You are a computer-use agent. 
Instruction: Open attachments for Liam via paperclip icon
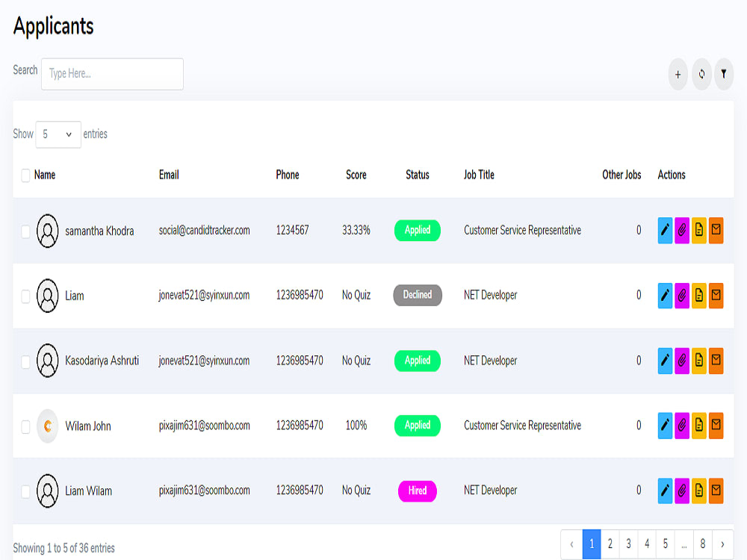click(682, 295)
